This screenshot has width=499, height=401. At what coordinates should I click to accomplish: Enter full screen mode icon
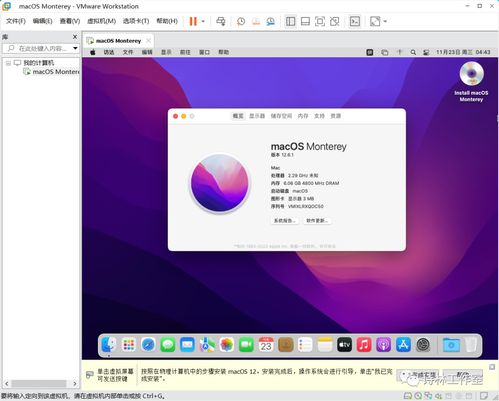point(320,21)
